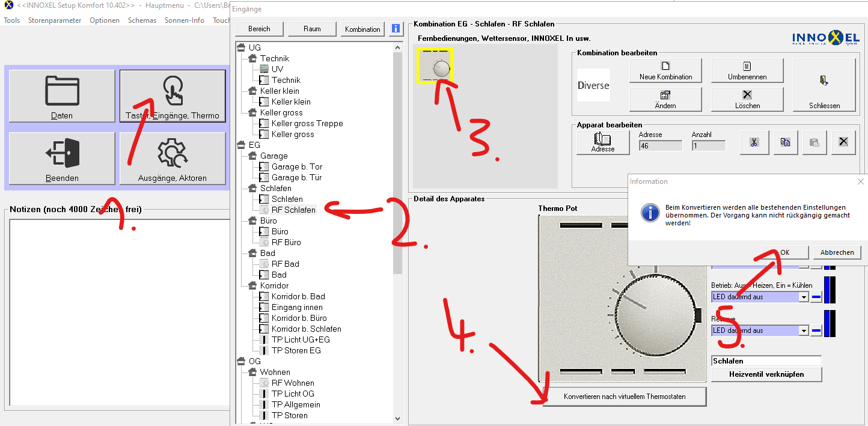Close the Eingänge window via Schliessen
This screenshot has width=868, height=426.
coord(824,85)
